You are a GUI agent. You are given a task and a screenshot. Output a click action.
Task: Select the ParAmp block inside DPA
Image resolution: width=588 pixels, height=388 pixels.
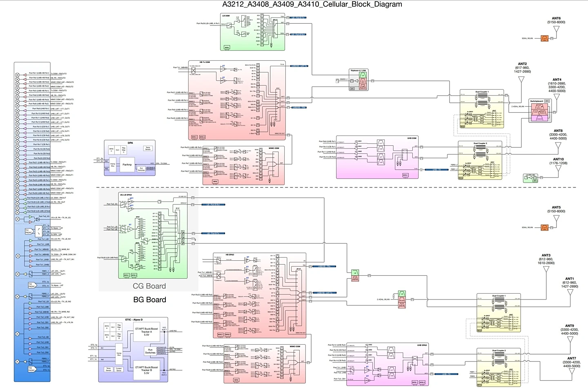127,165
